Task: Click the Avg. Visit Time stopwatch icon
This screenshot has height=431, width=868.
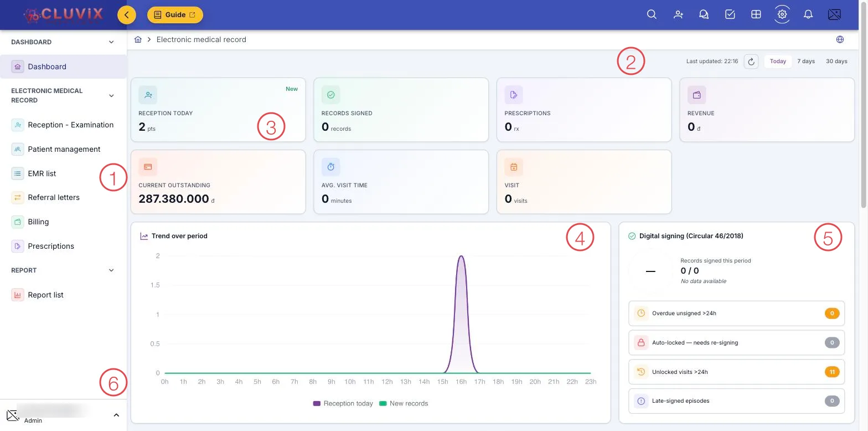Action: (x=331, y=167)
